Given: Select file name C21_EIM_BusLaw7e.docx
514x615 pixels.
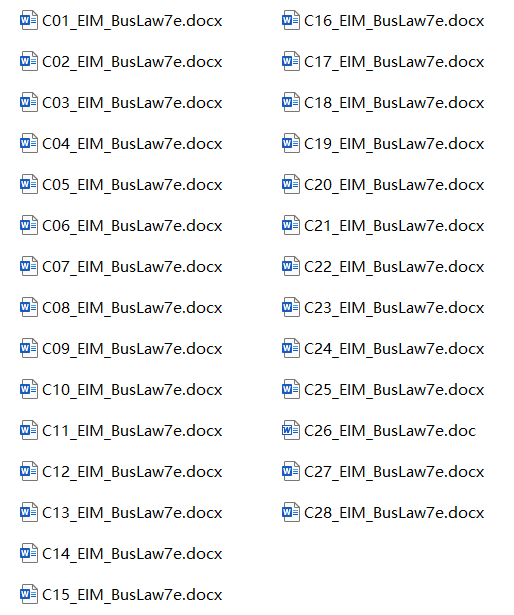Looking at the screenshot, I should [x=394, y=226].
